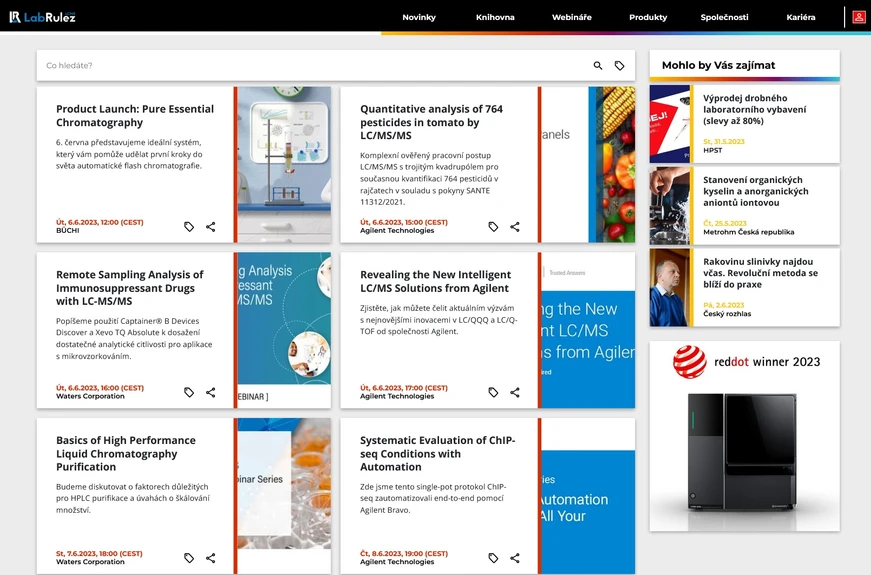This screenshot has height=575, width=871.
Task: Share the Quantitative analysis of 764 pesticides card
Action: click(515, 227)
